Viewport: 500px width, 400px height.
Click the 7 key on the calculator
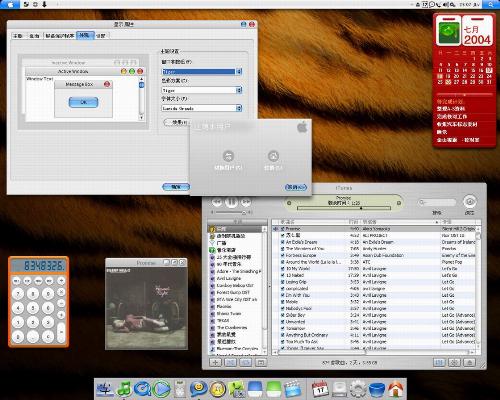[x=18, y=294]
